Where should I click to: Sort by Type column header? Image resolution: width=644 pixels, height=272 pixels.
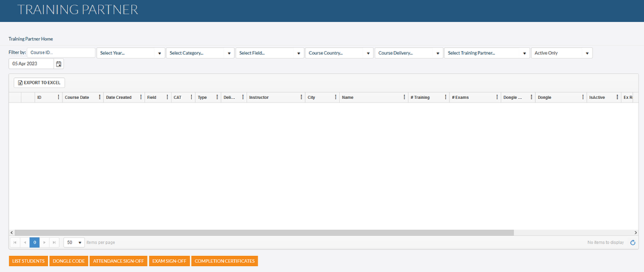(x=202, y=98)
